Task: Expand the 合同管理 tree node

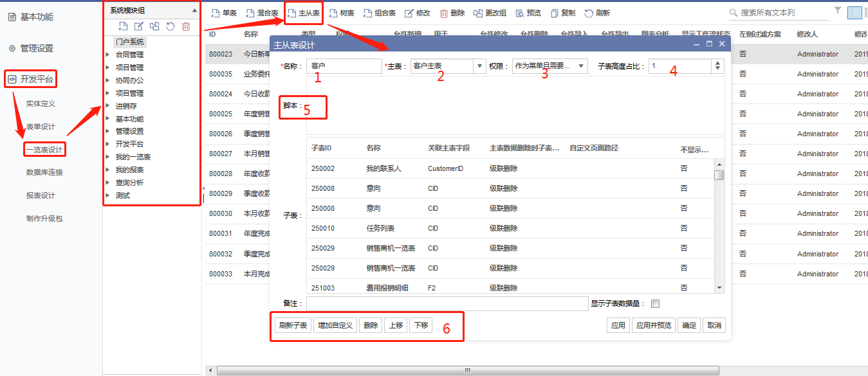Action: pyautogui.click(x=107, y=55)
